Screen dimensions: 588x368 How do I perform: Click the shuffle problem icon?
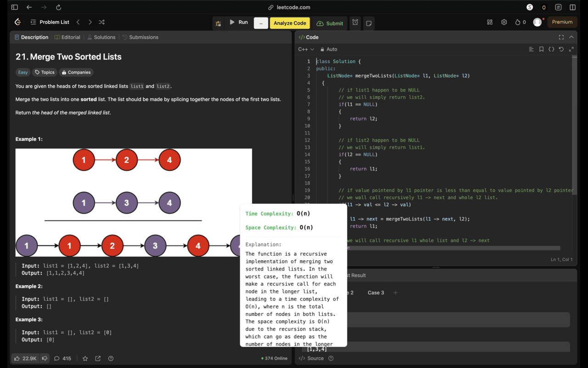(x=102, y=22)
